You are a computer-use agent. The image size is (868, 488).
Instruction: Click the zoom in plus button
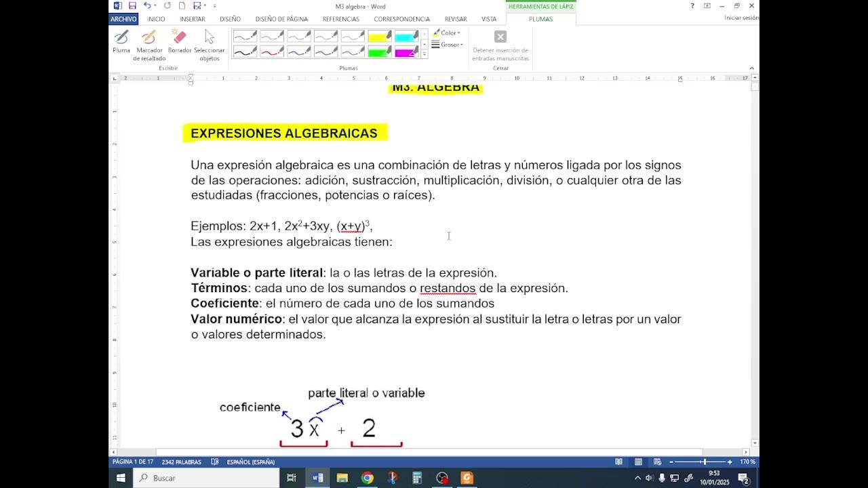pyautogui.click(x=730, y=462)
